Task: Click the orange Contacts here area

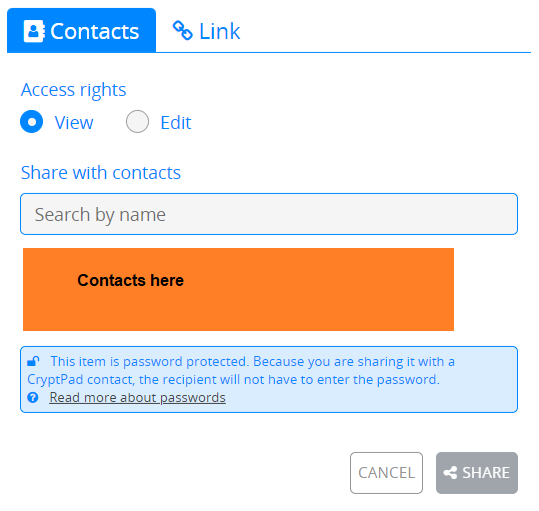Action: (238, 289)
